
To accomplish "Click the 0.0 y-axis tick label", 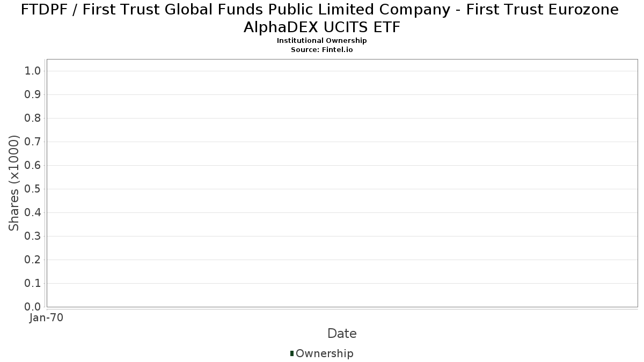I will point(33,307).
